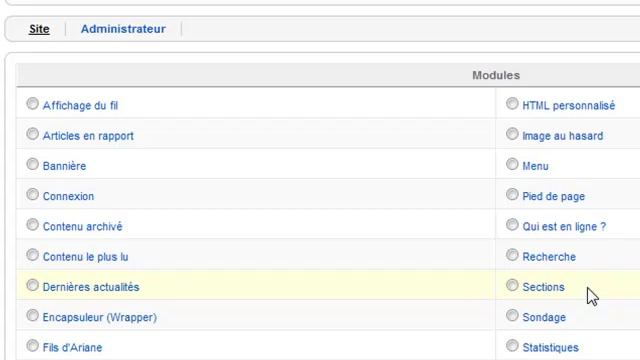Viewport: 640px width, 360px height.
Task: Switch to the Administrateur tab
Action: click(x=123, y=29)
